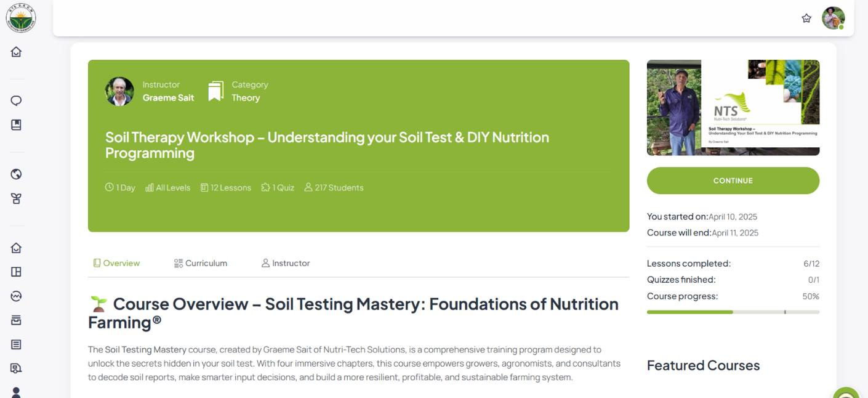The height and width of the screenshot is (398, 868).
Task: Open the list document sidebar icon
Action: (x=17, y=344)
